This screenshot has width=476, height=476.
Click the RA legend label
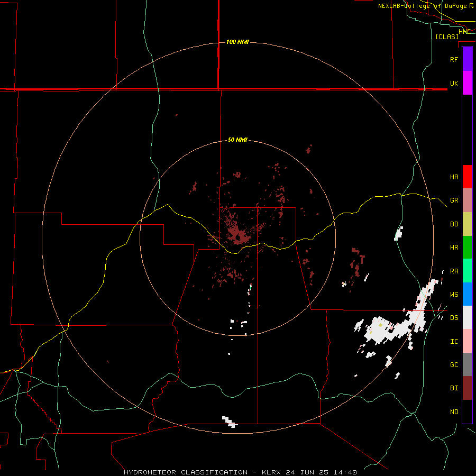(454, 271)
